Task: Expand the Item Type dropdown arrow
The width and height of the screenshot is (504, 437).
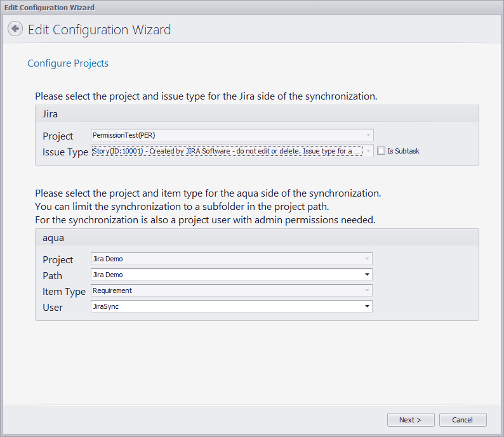Action: 367,291
